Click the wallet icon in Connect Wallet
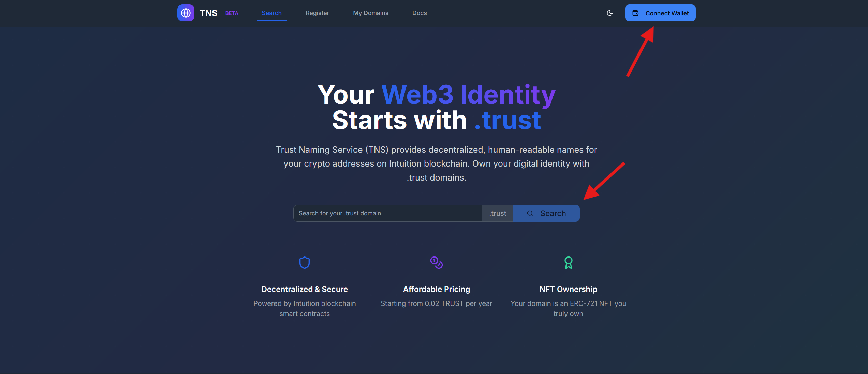The width and height of the screenshot is (868, 374). [635, 13]
